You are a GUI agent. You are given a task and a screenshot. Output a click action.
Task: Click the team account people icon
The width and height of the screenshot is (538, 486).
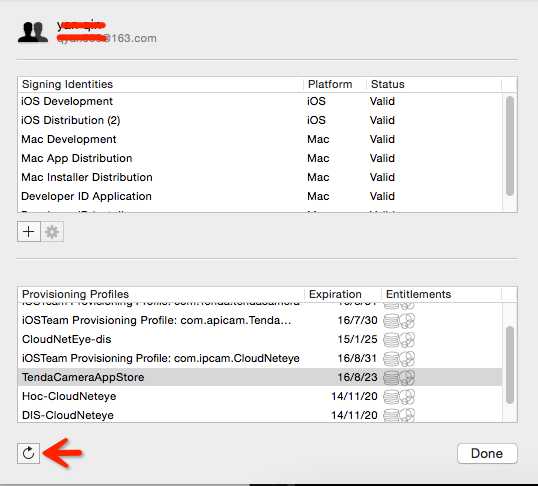pyautogui.click(x=33, y=32)
